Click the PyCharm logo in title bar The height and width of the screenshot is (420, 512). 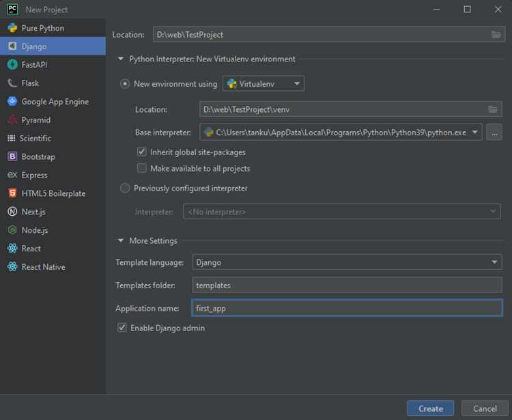[x=12, y=9]
